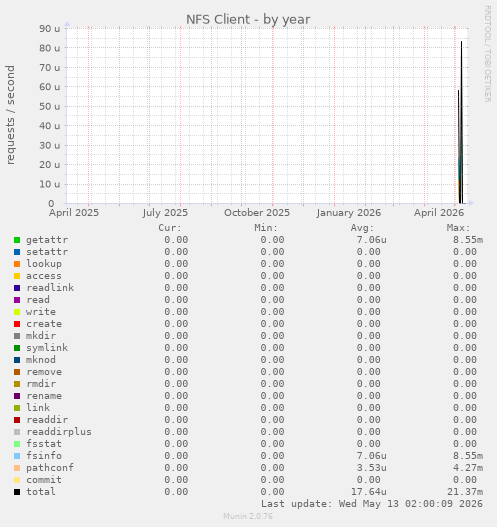Click the link olive-green legend swatch
This screenshot has height=527, width=497.
click(x=17, y=408)
